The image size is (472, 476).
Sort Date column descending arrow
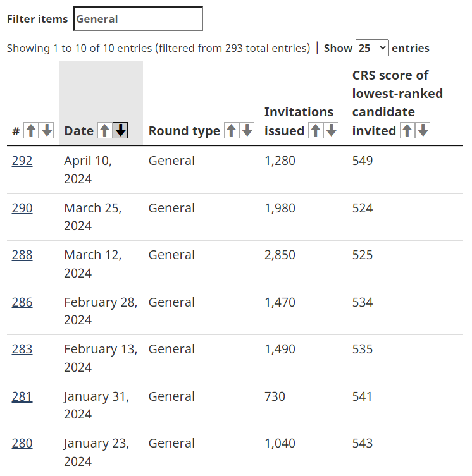(121, 131)
